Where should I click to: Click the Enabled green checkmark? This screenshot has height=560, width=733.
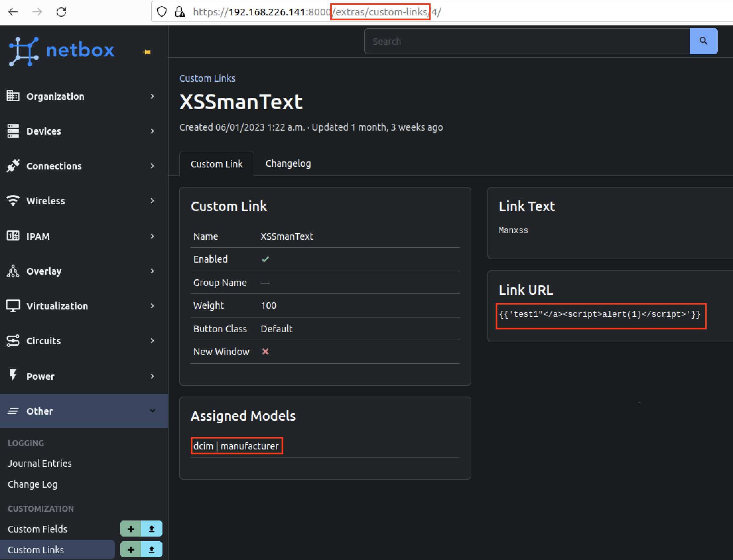point(265,259)
